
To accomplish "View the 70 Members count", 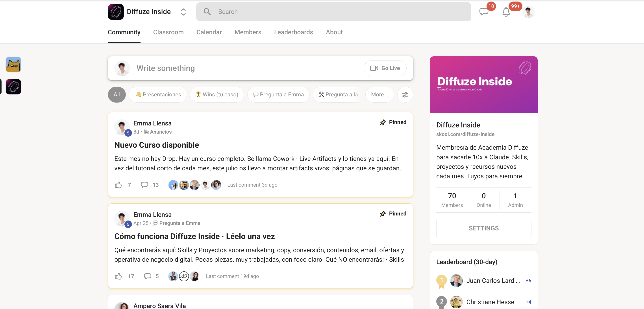I will tap(452, 200).
